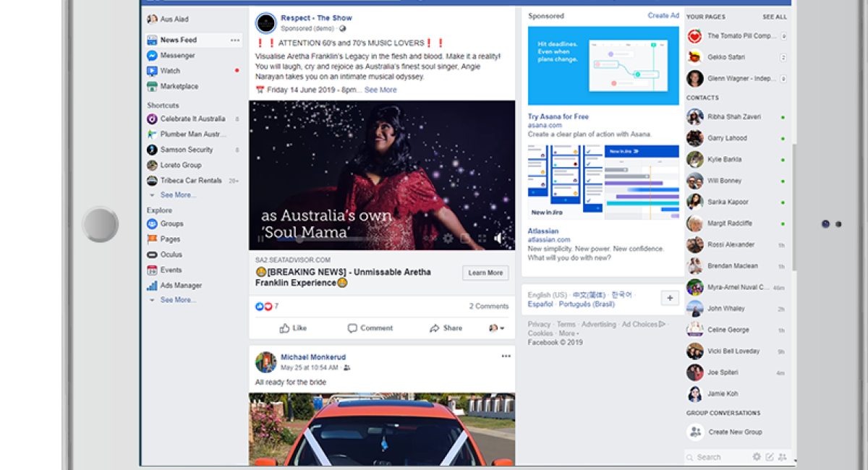The image size is (868, 470).
Task: Click the Learn More button
Action: [x=485, y=273]
